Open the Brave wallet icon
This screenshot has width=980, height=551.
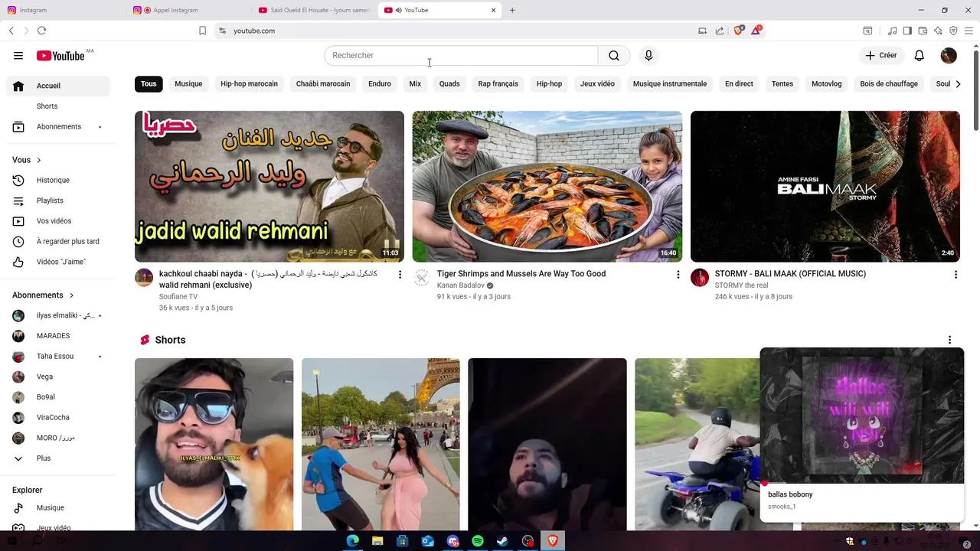(923, 31)
